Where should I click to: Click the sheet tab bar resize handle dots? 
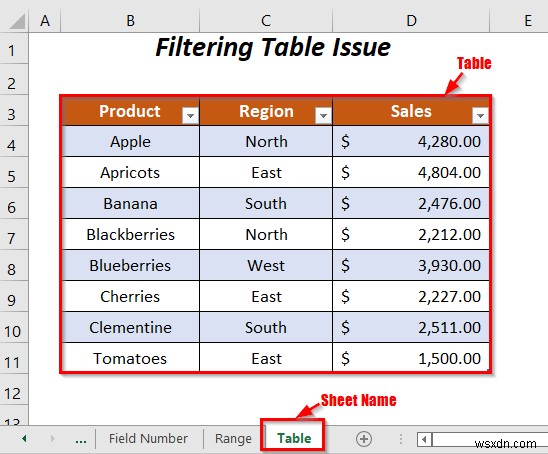click(401, 439)
